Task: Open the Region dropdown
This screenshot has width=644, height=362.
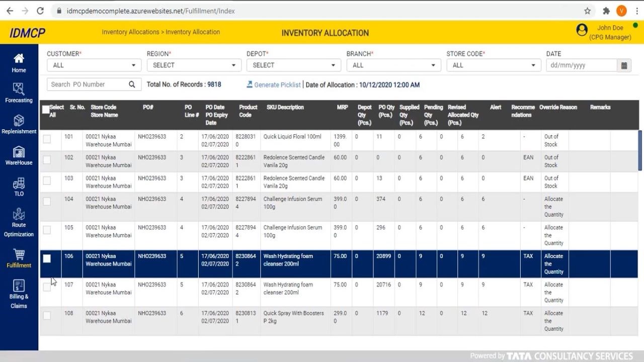Action: click(194, 65)
